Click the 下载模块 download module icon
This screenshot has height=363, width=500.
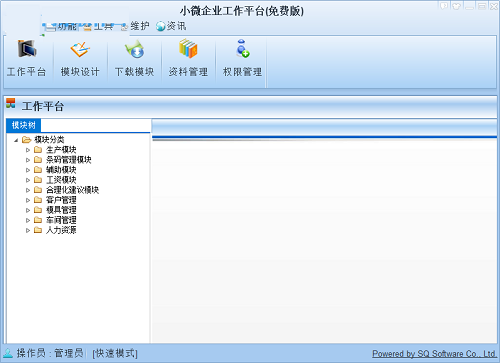pyautogui.click(x=134, y=58)
